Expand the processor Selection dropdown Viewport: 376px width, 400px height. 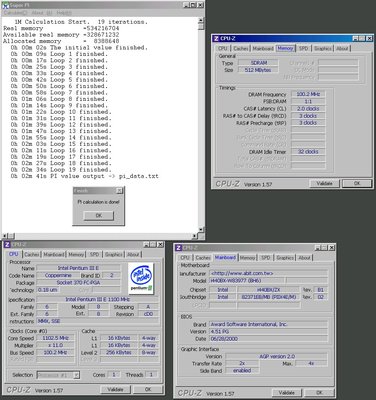[76, 375]
